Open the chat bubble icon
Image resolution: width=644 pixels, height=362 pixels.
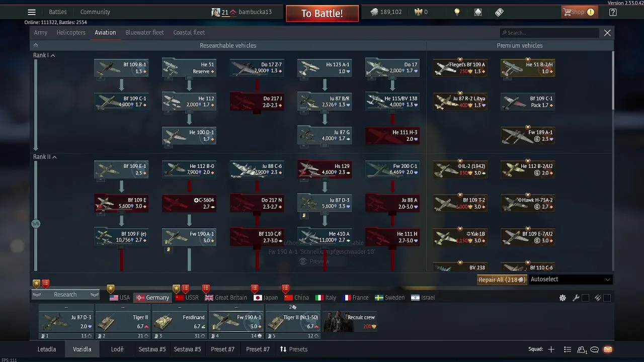point(594,349)
